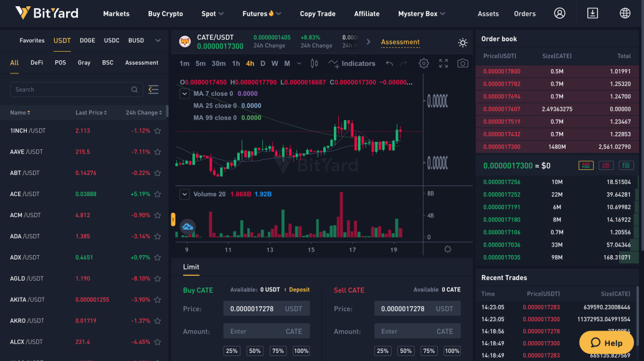Toggle light theme with sun icon
Viewport: 644px width, 361px height.
[463, 43]
